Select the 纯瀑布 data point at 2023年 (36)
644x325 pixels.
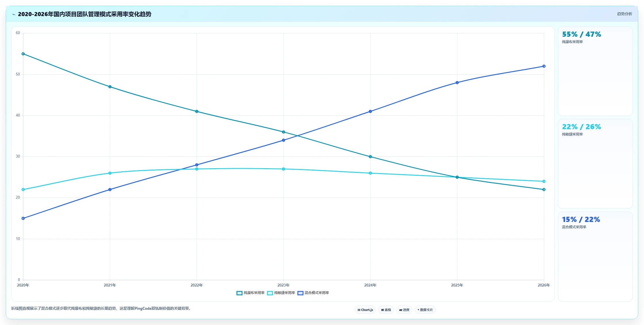tap(283, 132)
